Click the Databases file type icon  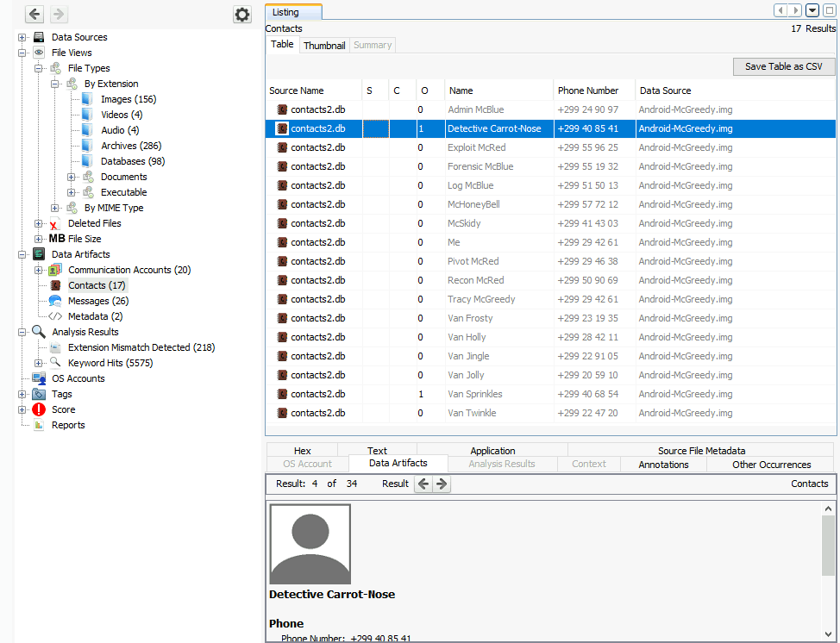click(87, 161)
